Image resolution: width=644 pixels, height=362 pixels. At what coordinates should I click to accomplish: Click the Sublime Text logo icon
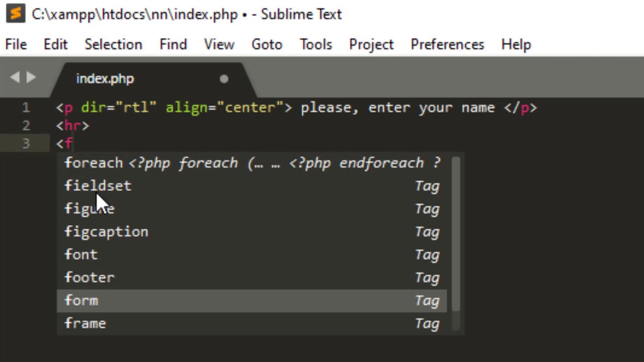(16, 14)
